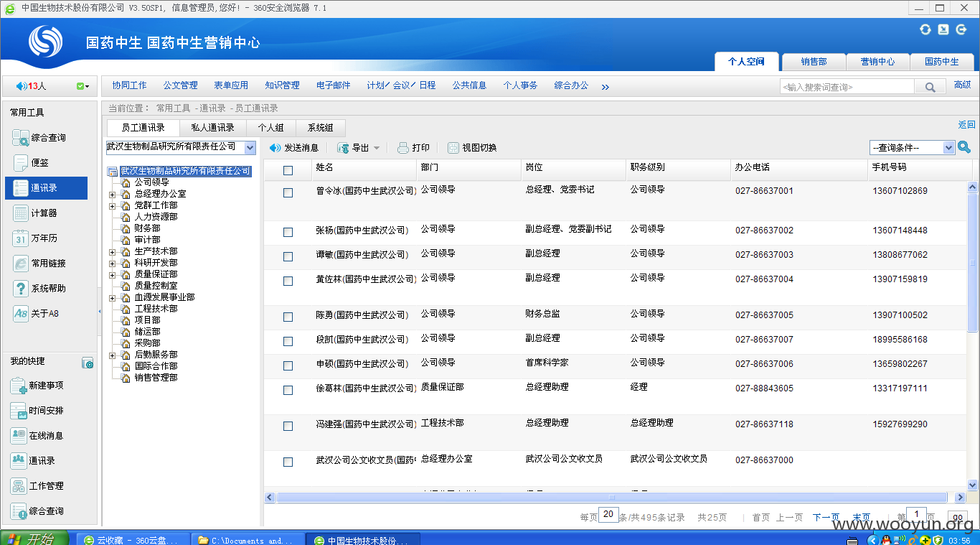Open the 万年历 calendar icon
Viewport: 980px width, 545px height.
pyautogui.click(x=20, y=238)
